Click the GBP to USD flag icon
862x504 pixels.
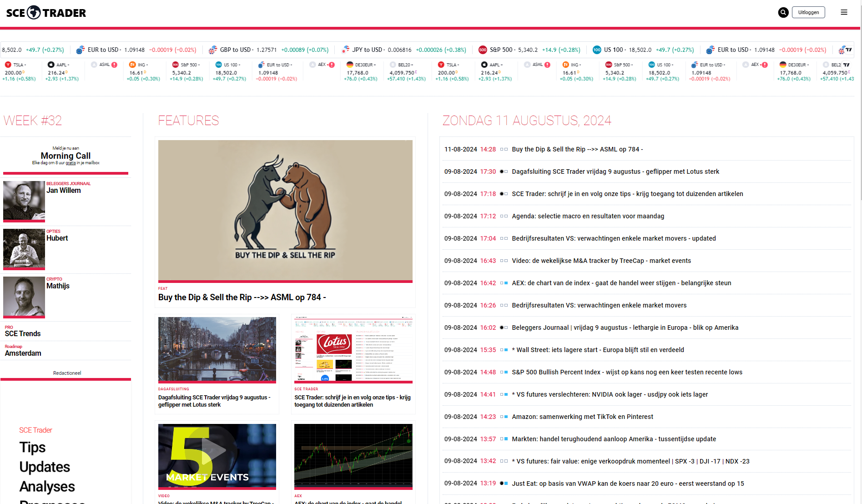212,50
